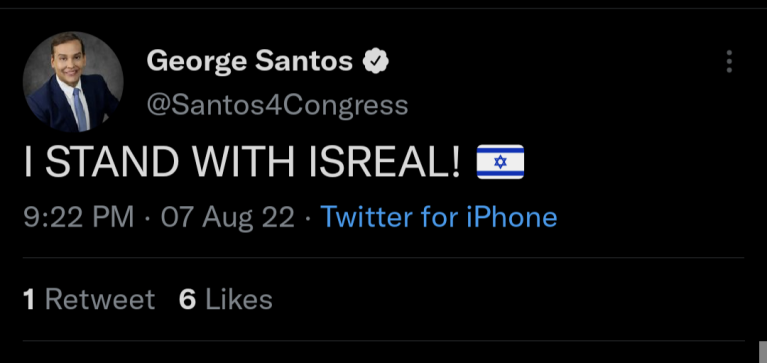767x363 pixels.
Task: Visit the @Santos4Congress handle
Action: point(277,105)
